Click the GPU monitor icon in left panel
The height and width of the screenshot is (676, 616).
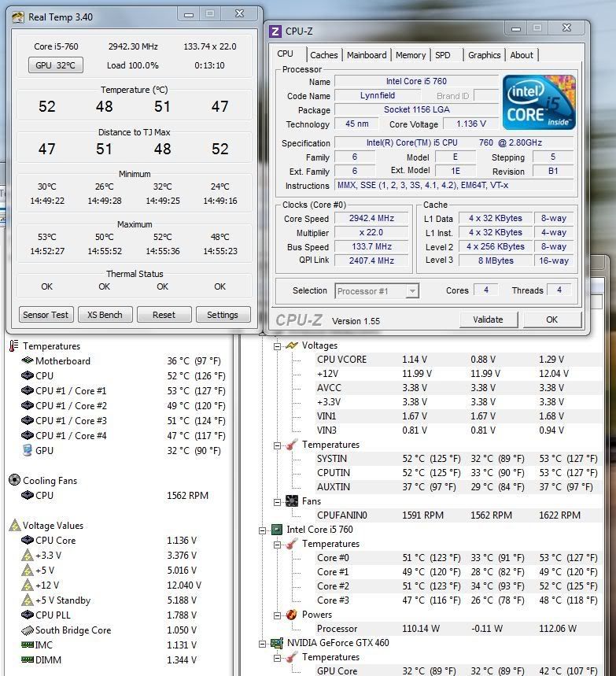28,450
